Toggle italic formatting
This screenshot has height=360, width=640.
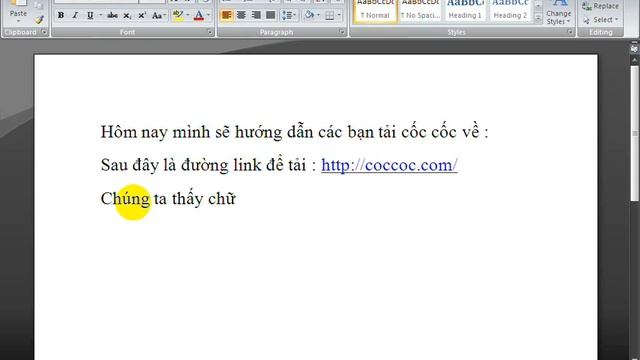(x=75, y=16)
